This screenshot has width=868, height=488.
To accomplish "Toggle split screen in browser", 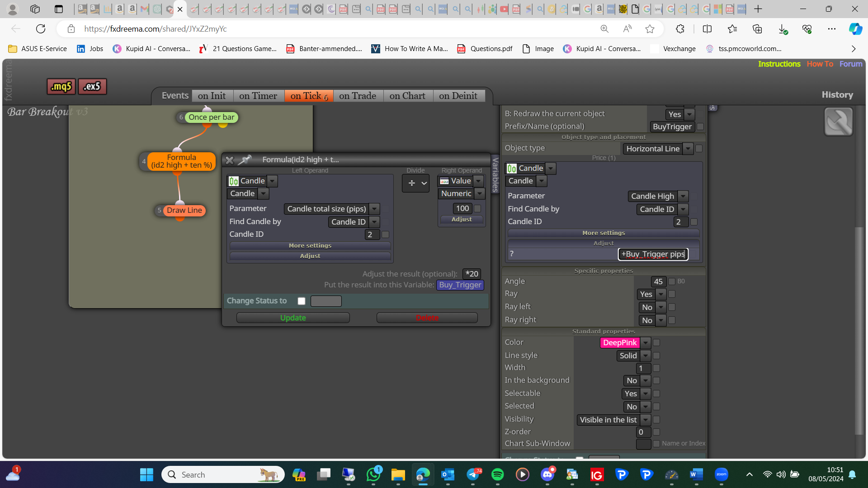I will [707, 29].
